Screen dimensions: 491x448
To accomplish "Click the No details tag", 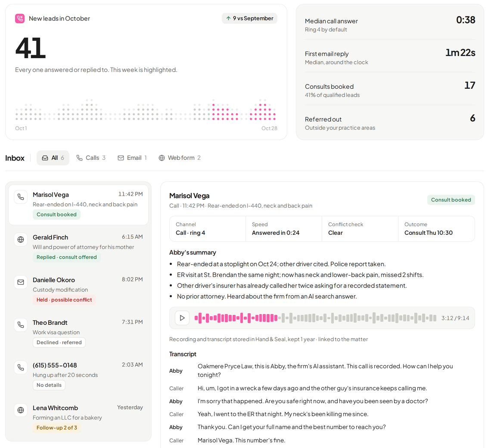I will (x=49, y=385).
